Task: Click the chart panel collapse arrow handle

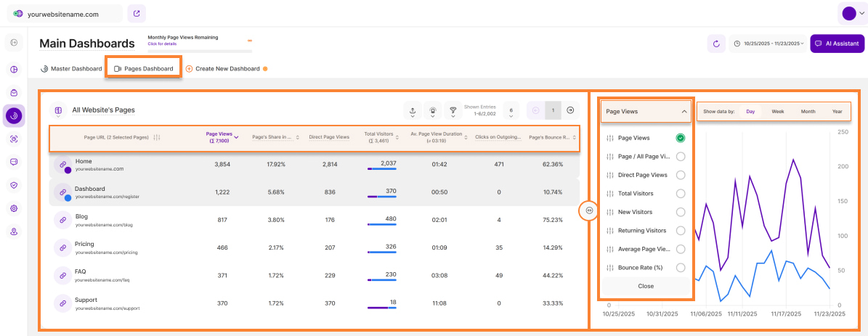Action: click(x=588, y=210)
